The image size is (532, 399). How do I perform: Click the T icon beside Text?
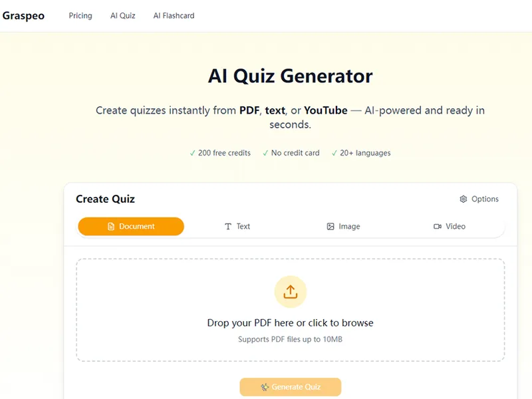point(228,226)
